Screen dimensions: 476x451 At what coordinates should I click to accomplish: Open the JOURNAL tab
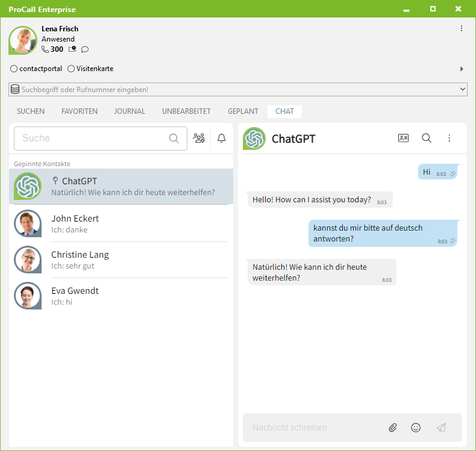(130, 111)
